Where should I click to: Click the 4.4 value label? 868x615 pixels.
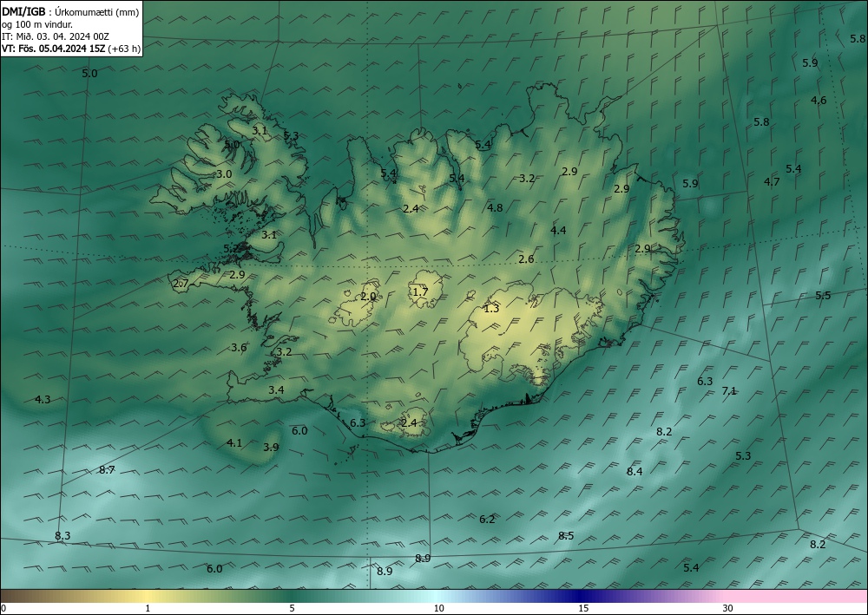point(558,230)
